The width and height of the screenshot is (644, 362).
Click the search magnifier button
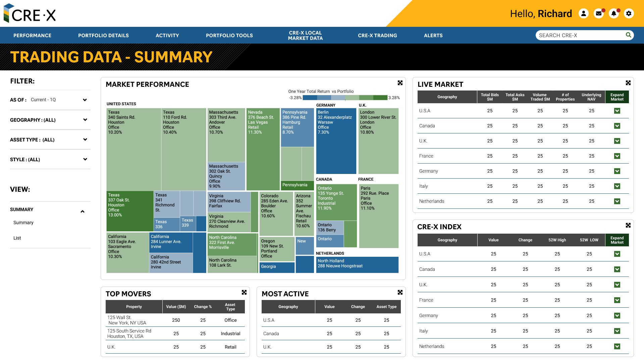click(x=628, y=35)
